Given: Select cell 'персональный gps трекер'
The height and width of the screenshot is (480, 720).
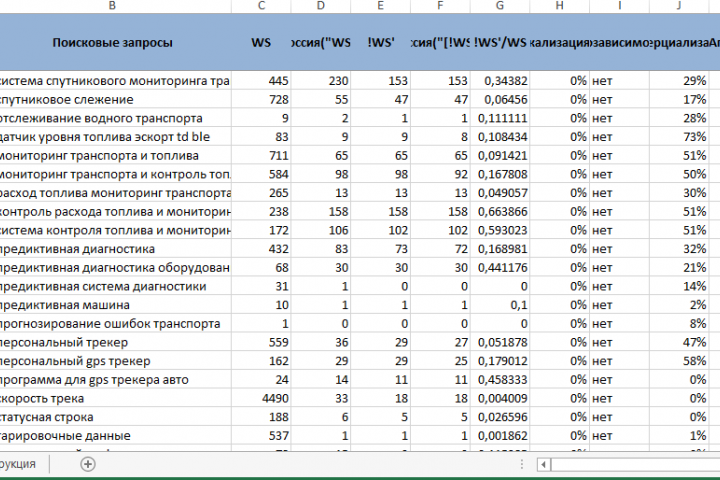Looking at the screenshot, I should tap(115, 361).
